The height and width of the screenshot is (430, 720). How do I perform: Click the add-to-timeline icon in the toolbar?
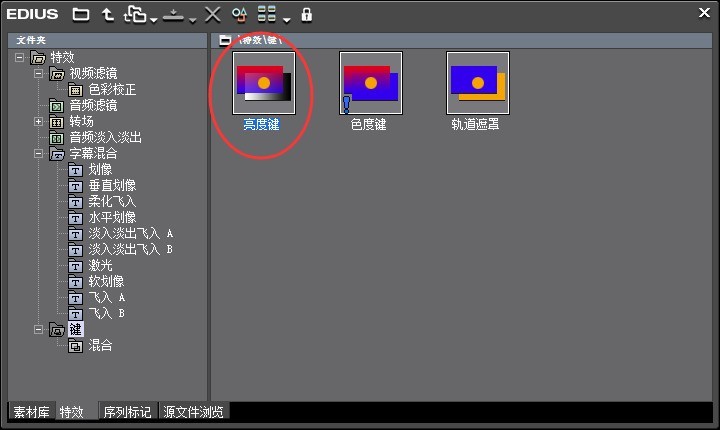click(174, 14)
